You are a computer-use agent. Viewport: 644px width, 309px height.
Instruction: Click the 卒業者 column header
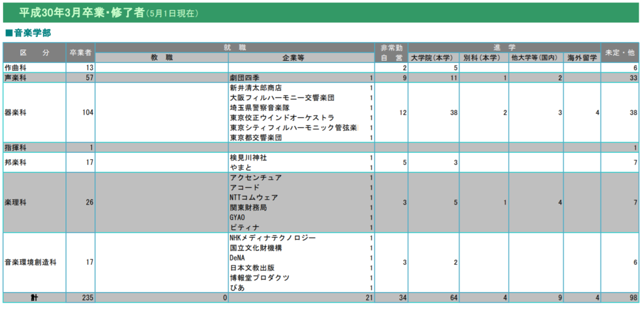click(80, 53)
